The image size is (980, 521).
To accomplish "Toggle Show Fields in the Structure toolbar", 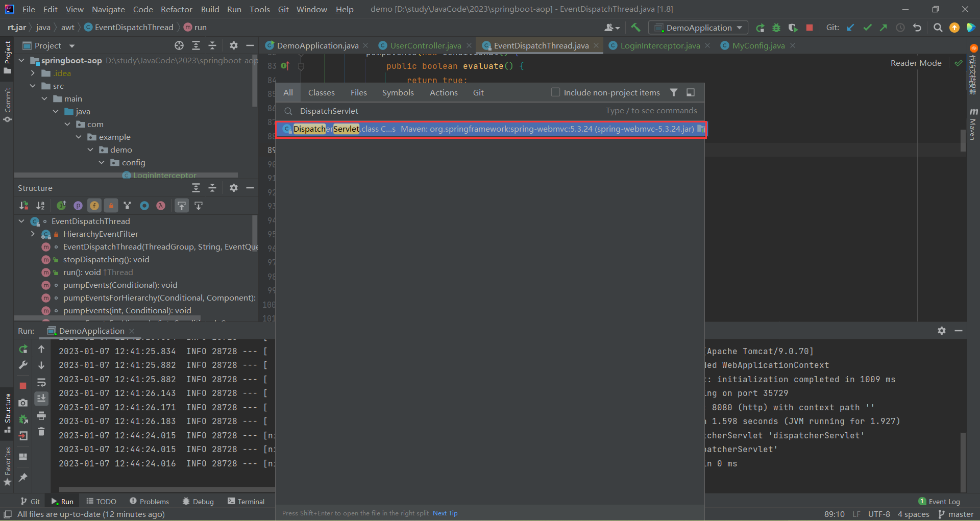I will [x=94, y=206].
